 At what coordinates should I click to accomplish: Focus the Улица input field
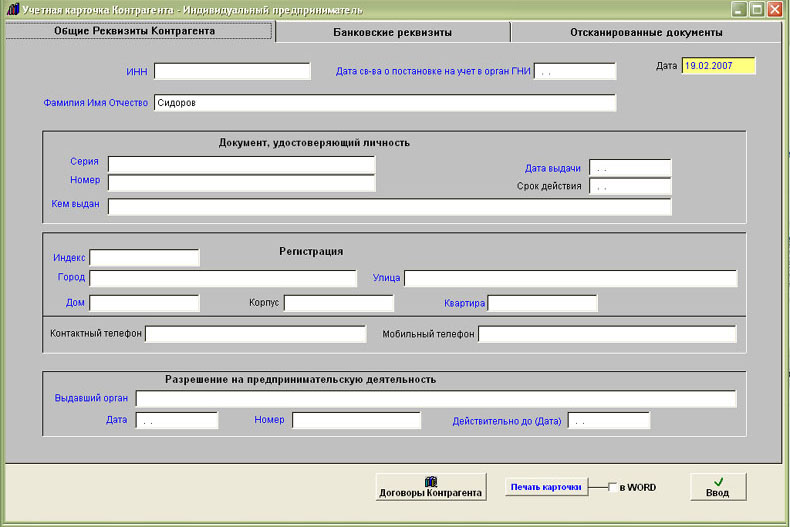(x=571, y=278)
